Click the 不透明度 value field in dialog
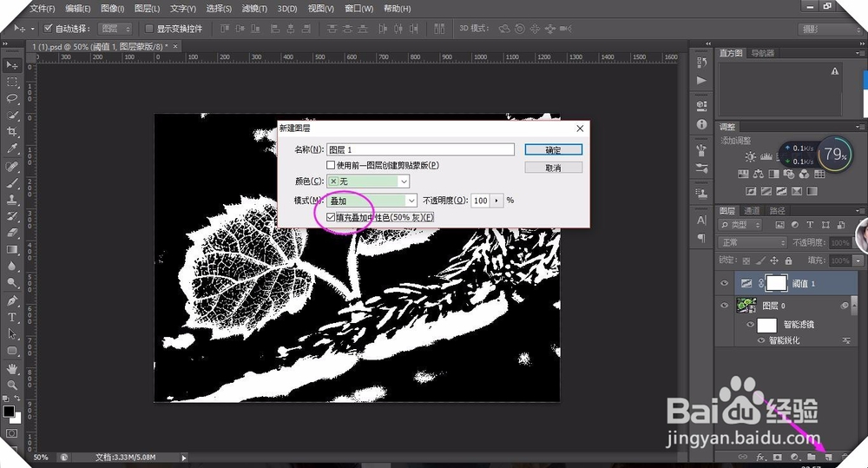 [x=481, y=201]
